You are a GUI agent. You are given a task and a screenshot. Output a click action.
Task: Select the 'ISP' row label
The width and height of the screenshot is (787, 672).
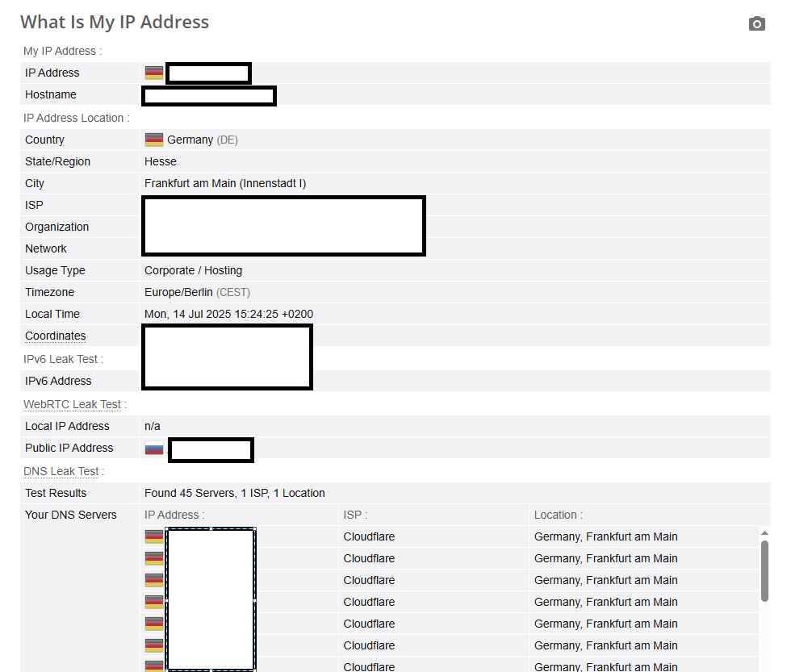pyautogui.click(x=34, y=205)
